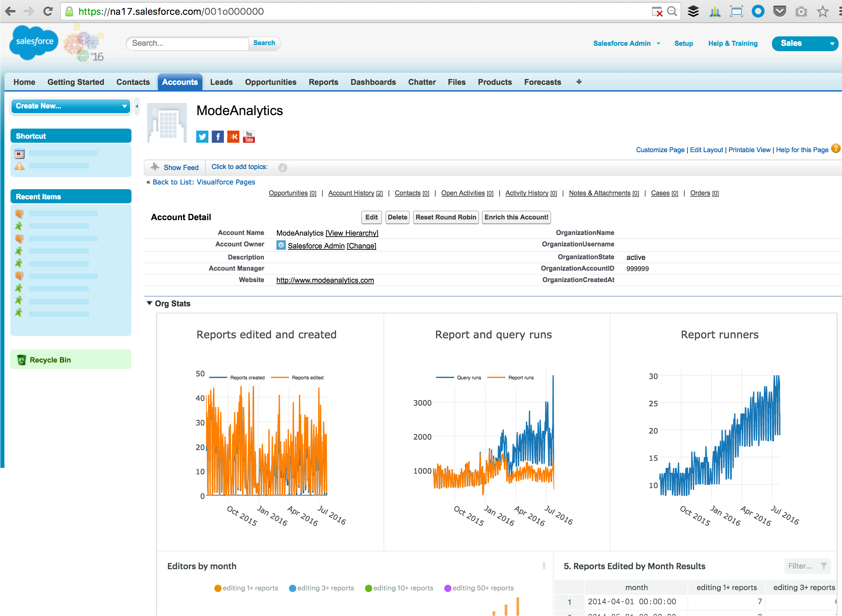The image size is (842, 616).
Task: Click the plus tab for all tabs
Action: pos(579,82)
